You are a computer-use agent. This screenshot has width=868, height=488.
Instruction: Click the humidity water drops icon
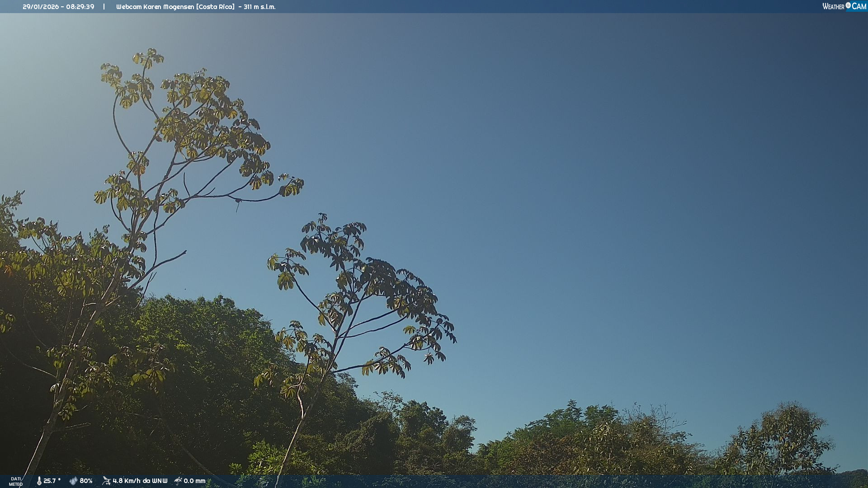click(x=73, y=481)
